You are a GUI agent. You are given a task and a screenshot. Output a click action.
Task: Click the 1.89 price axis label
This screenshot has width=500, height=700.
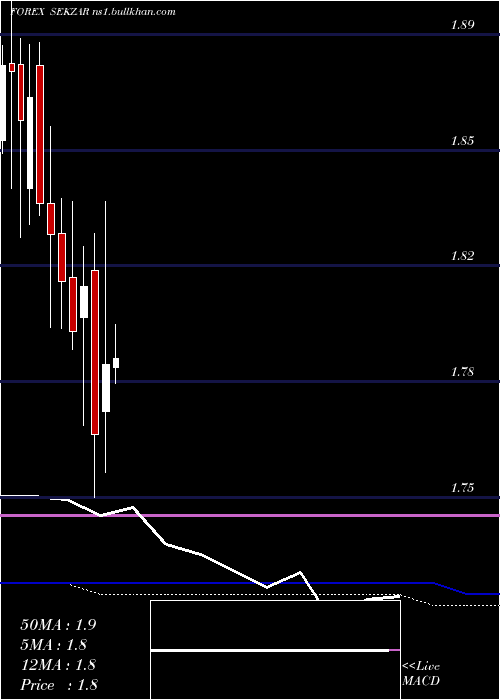[462, 25]
